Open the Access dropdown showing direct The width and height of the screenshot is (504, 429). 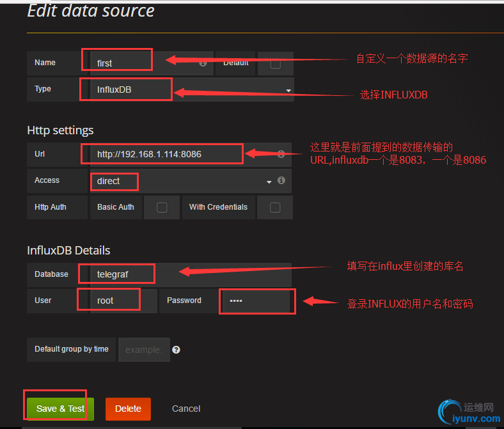tap(191, 181)
